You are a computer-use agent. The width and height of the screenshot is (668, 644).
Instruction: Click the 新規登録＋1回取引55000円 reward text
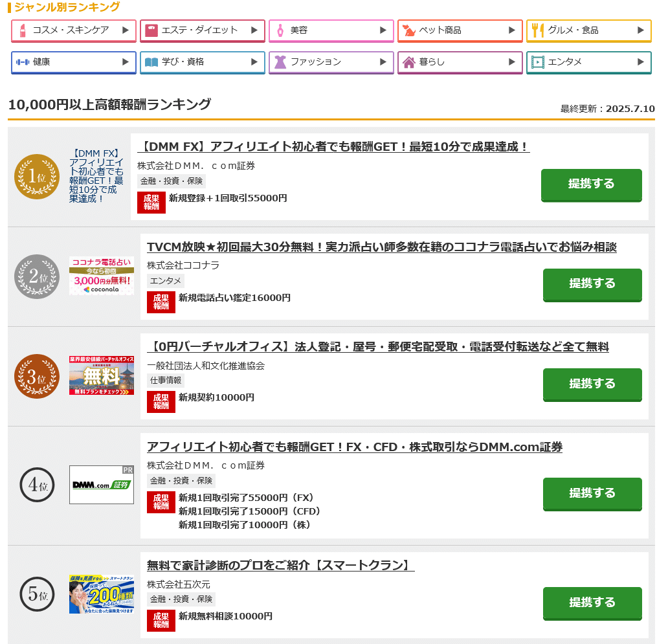(x=228, y=198)
